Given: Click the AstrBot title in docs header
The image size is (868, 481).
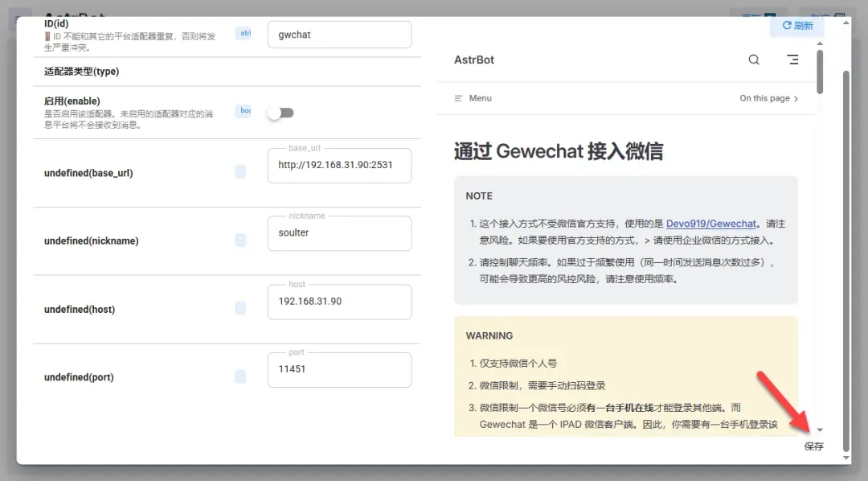Looking at the screenshot, I should coord(474,60).
